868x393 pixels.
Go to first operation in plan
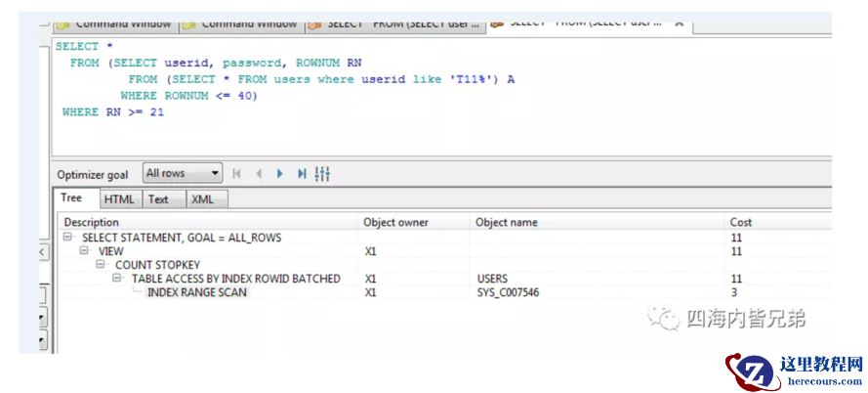(236, 174)
